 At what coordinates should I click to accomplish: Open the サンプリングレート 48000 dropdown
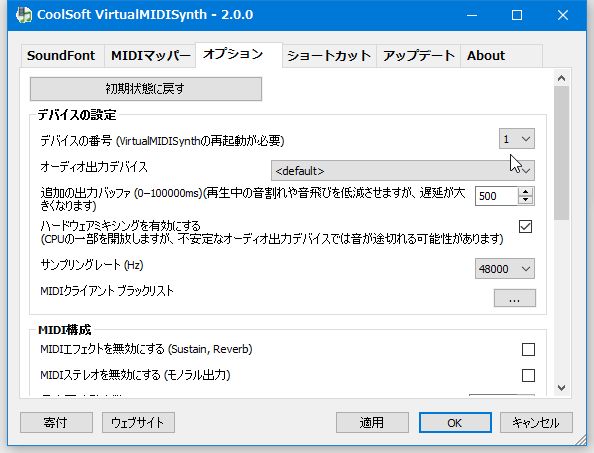tap(505, 269)
